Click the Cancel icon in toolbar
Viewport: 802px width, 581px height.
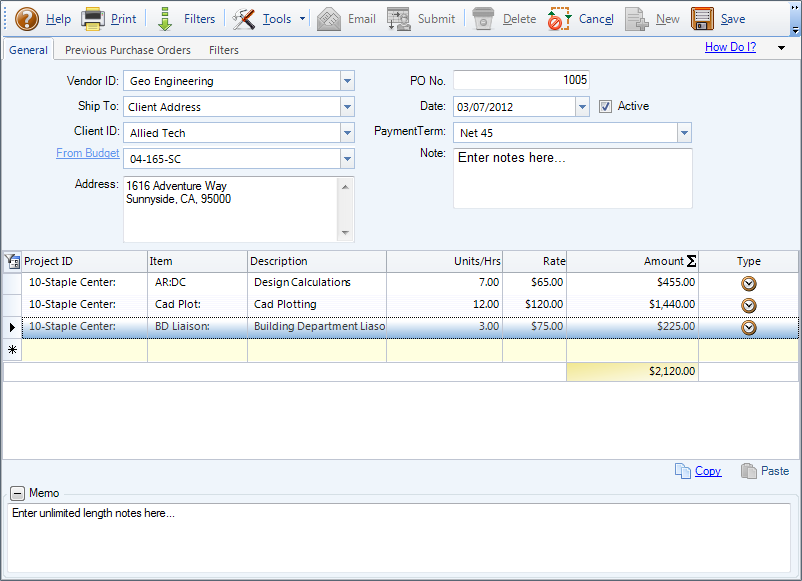560,19
